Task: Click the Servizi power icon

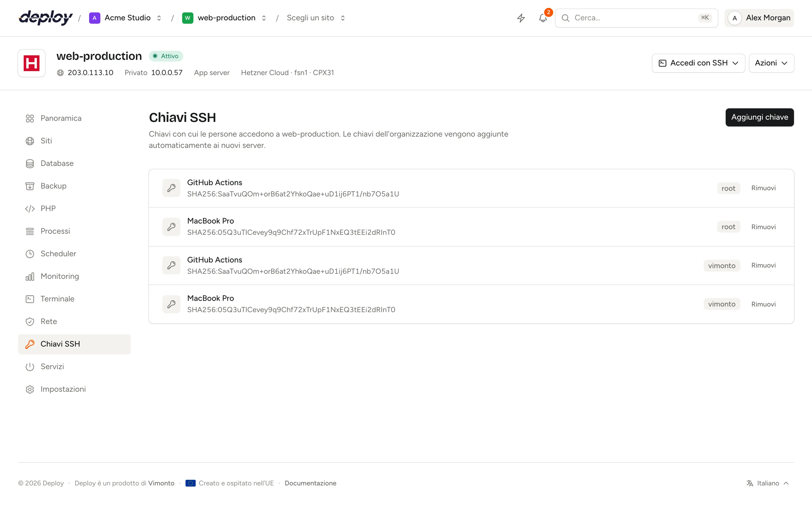Action: (x=30, y=367)
